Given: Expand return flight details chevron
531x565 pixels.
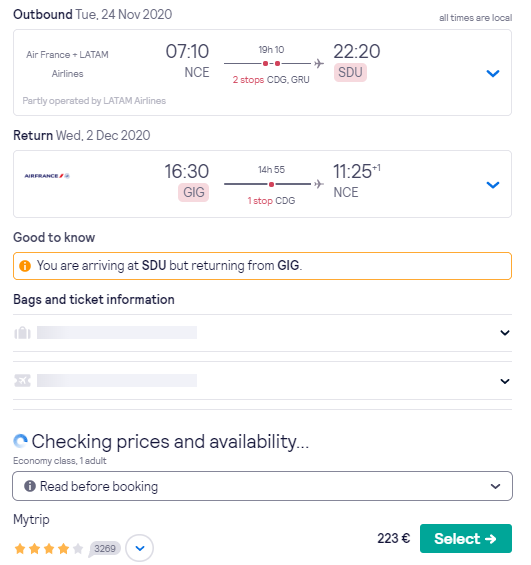Looking at the screenshot, I should tap(492, 185).
